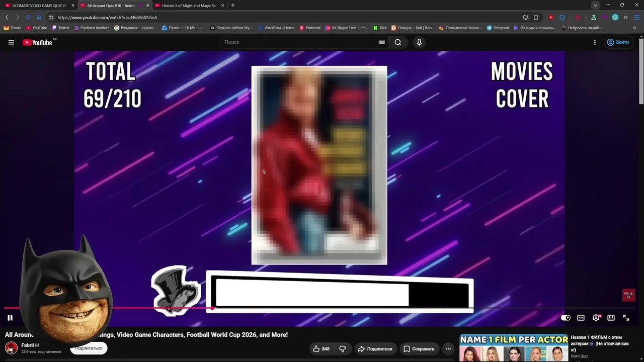Go to the YouTube home logo
This screenshot has height=362, width=644.
click(x=38, y=42)
